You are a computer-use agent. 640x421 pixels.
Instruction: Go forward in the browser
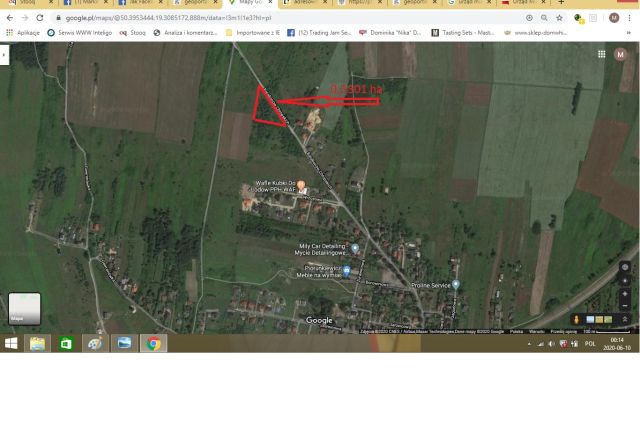tap(25, 18)
